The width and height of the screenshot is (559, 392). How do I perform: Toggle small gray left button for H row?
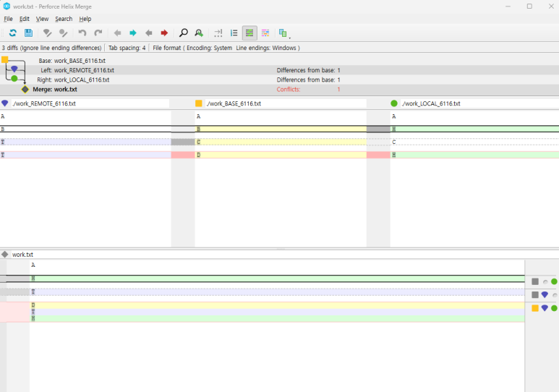click(x=545, y=282)
